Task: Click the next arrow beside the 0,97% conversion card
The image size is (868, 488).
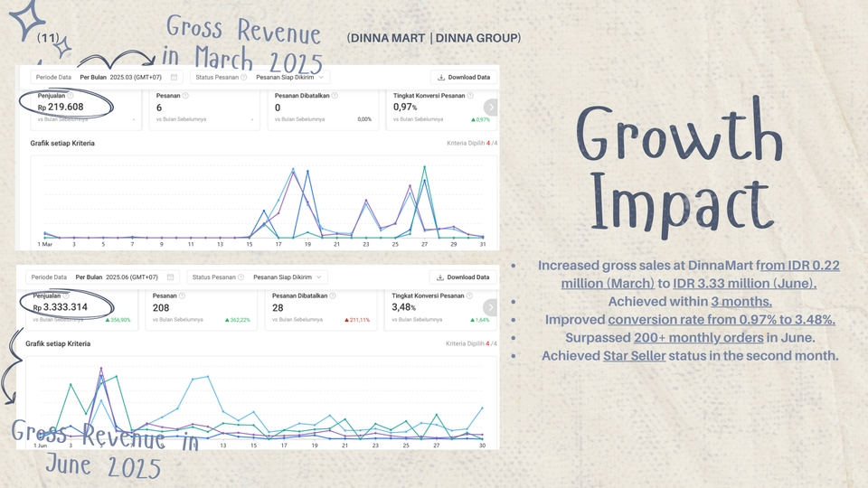Action: 491,107
